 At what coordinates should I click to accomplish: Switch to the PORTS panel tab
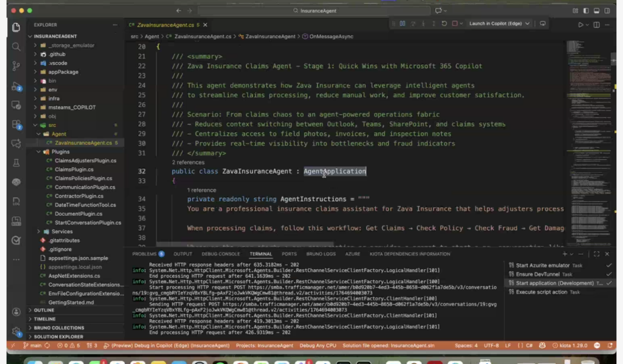pos(289,254)
